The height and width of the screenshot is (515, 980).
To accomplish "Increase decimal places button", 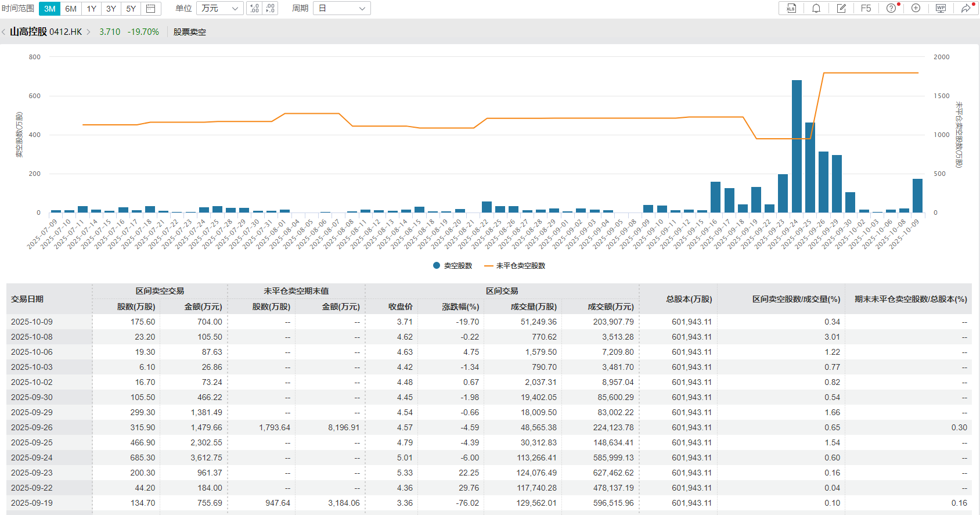I will (254, 8).
